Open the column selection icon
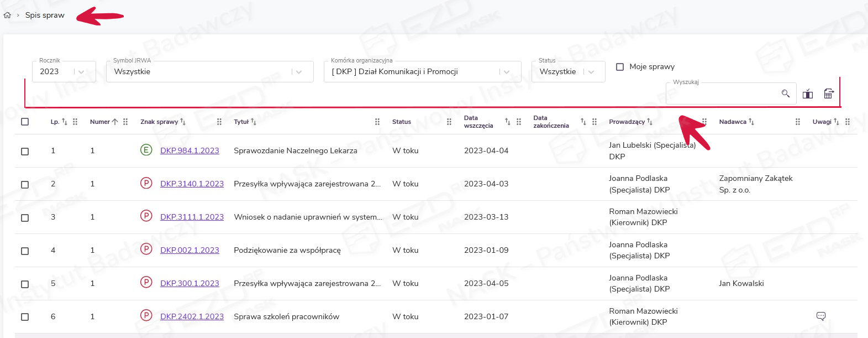 [807, 93]
